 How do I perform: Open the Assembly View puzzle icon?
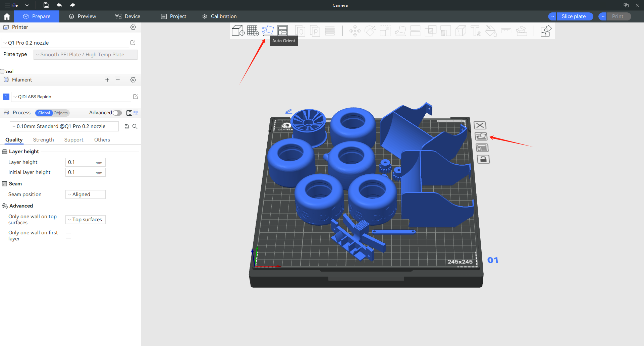pos(546,31)
